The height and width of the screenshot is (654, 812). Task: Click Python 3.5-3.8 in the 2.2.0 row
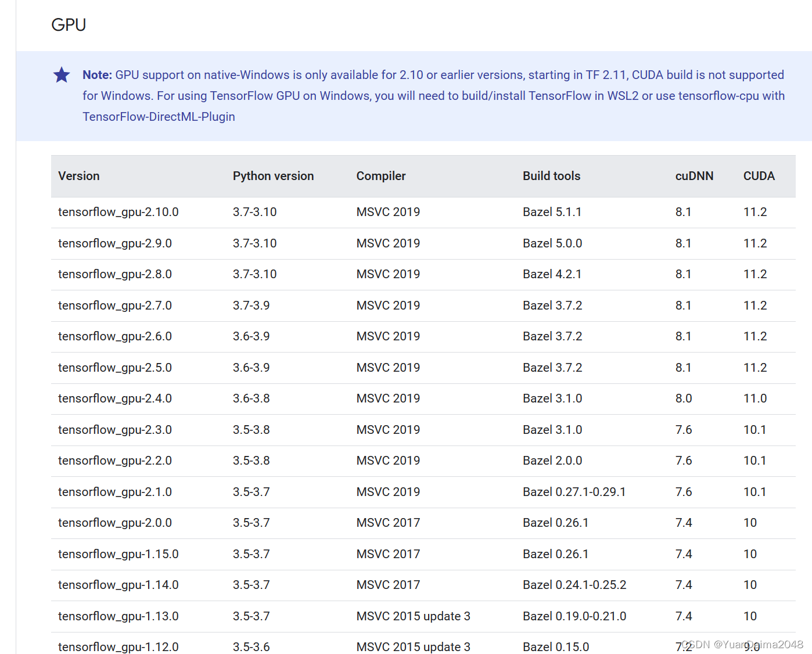coord(251,461)
